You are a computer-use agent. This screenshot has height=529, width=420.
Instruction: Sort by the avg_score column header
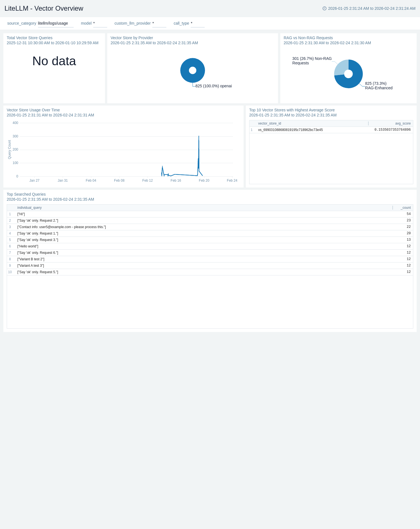(x=403, y=123)
